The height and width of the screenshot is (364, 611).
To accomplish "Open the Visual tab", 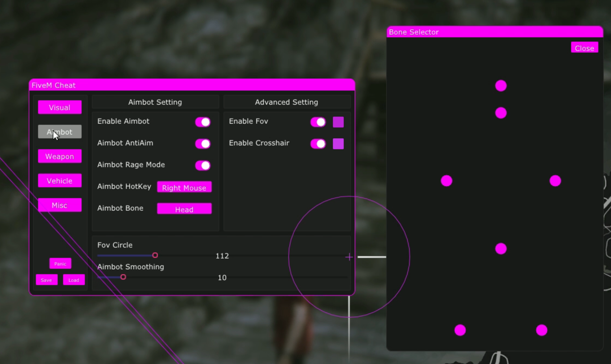I will click(59, 107).
